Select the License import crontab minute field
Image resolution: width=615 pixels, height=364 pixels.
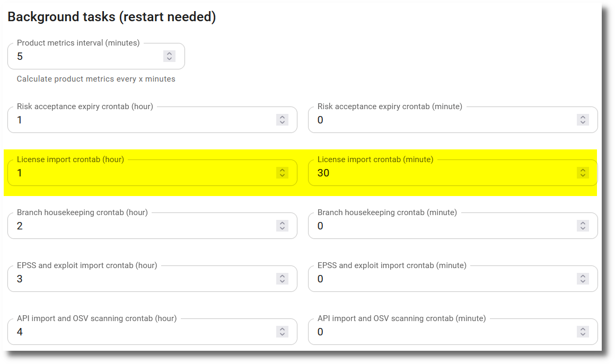point(435,173)
